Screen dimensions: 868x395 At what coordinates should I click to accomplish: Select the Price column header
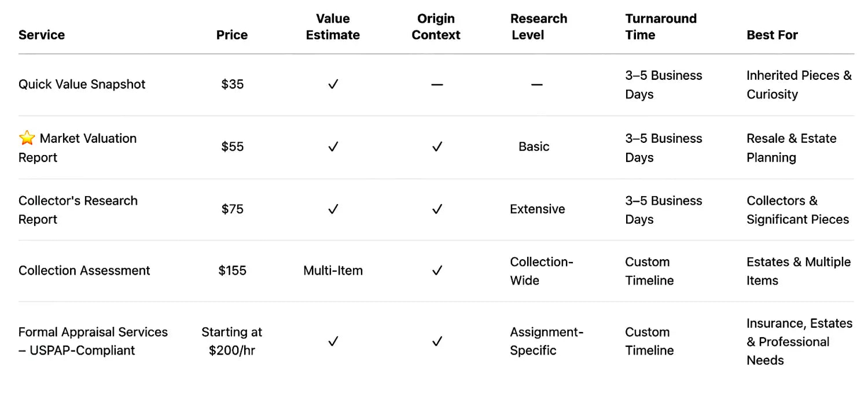(232, 35)
